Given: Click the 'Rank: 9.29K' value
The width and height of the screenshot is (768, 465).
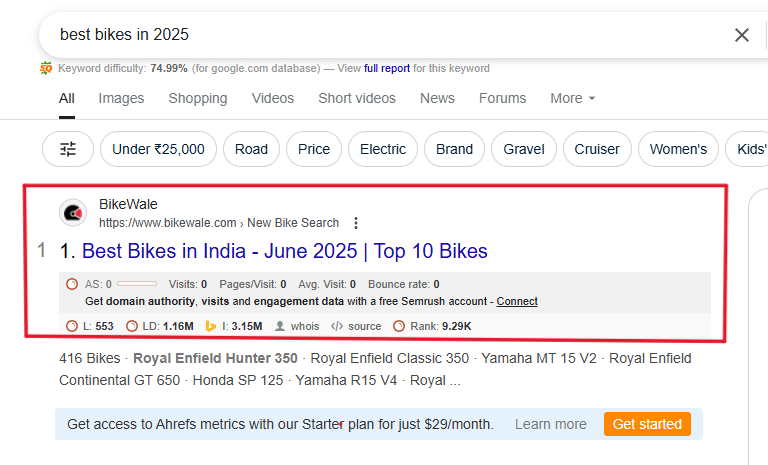Looking at the screenshot, I should [x=441, y=326].
